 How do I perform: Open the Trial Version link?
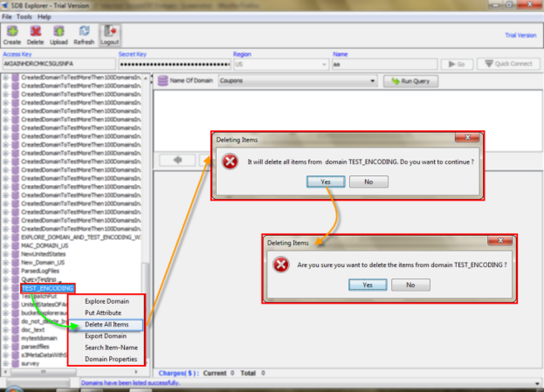520,35
